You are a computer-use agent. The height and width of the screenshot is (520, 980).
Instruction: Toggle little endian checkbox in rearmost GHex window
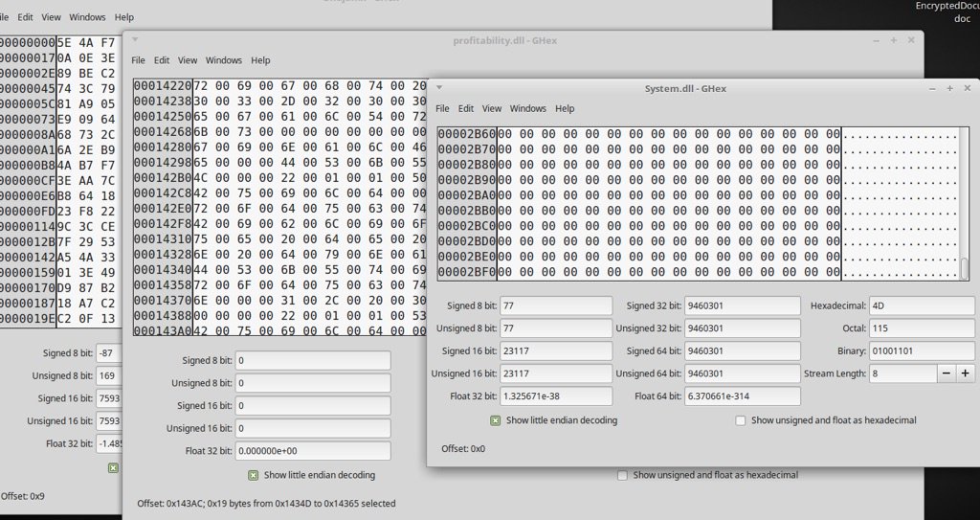pos(113,467)
